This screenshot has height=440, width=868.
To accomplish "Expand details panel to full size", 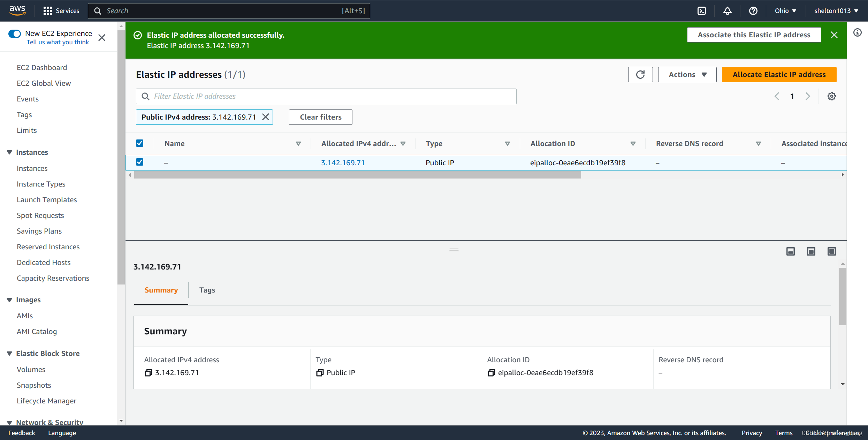I will coord(832,251).
